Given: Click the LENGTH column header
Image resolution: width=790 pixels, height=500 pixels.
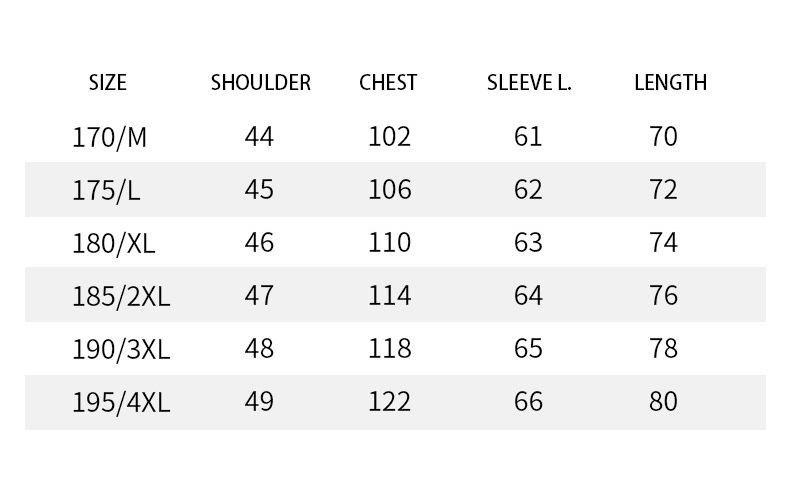Looking at the screenshot, I should pyautogui.click(x=671, y=83).
